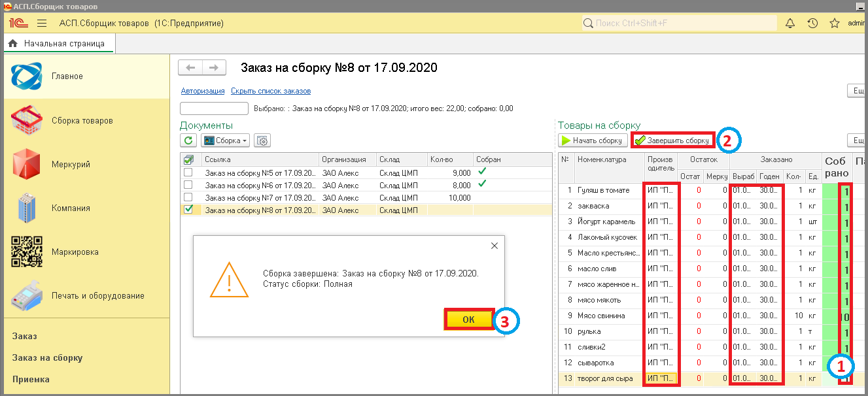The image size is (868, 396).
Task: Go forward with the right arrow button
Action: coord(214,67)
